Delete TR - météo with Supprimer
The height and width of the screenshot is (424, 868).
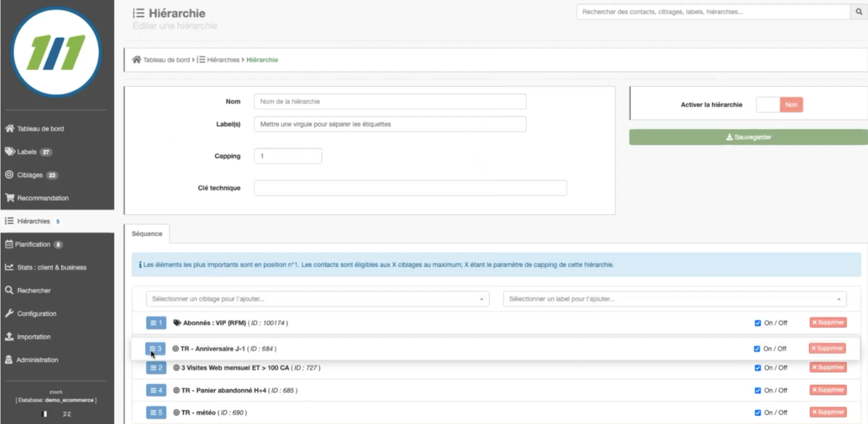pyautogui.click(x=828, y=412)
